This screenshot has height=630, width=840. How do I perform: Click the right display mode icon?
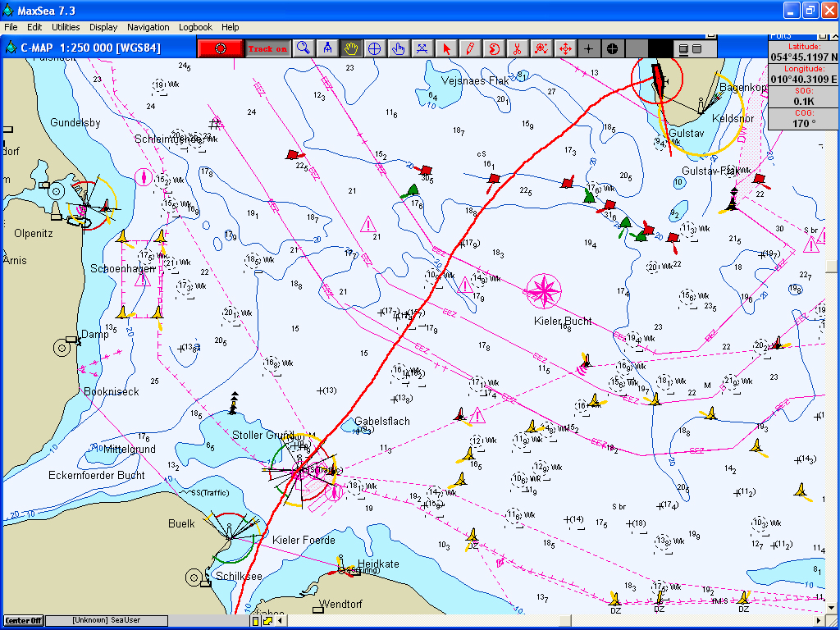(697, 48)
